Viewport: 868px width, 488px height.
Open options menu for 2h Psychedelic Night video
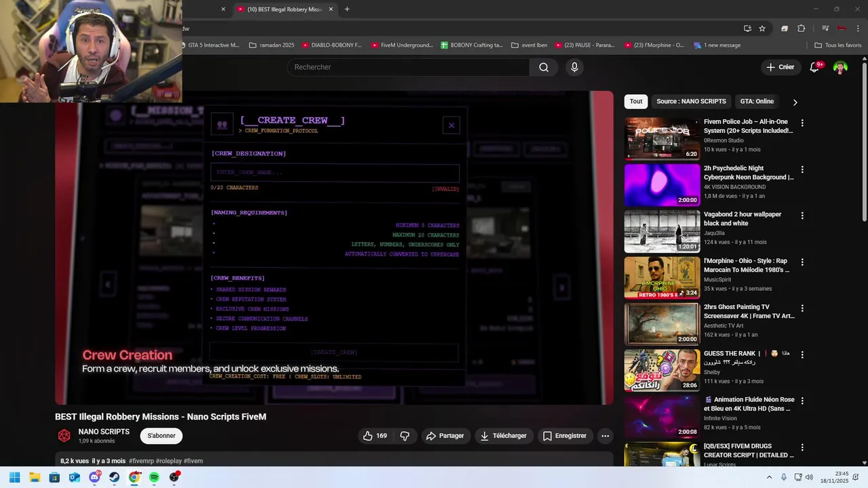(802, 169)
